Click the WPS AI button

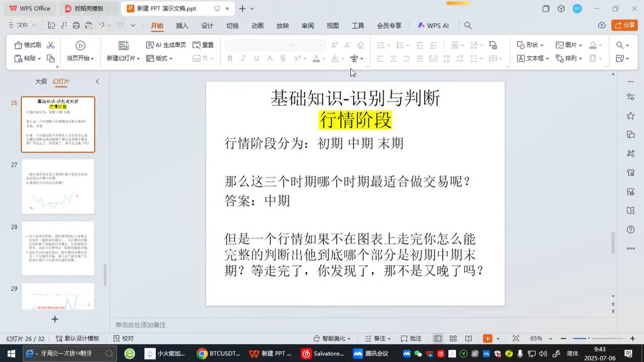[433, 26]
